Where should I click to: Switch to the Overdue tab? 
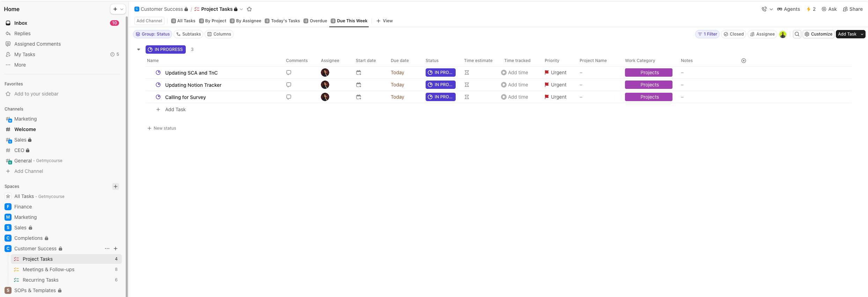point(315,21)
